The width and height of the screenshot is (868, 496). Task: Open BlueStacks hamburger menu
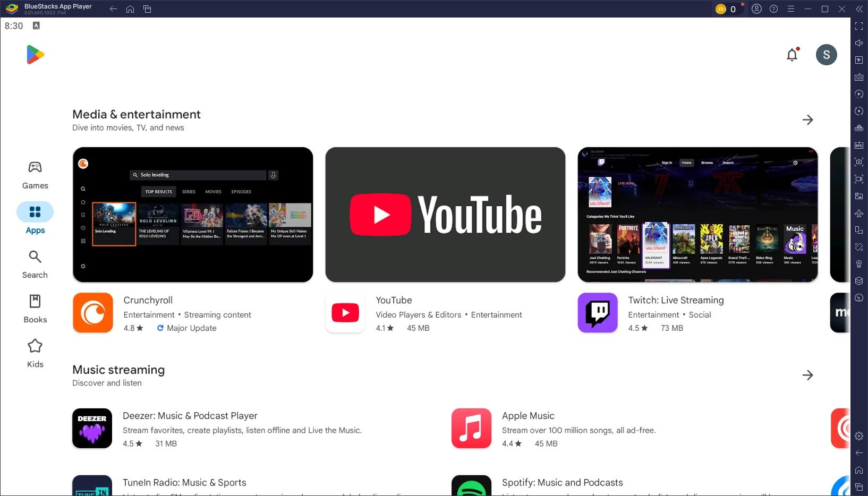(790, 9)
